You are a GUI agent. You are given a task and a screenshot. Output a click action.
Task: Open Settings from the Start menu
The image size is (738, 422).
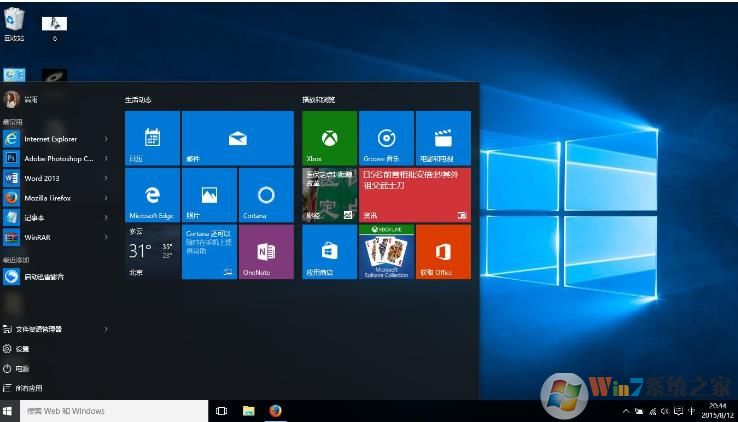(x=20, y=349)
